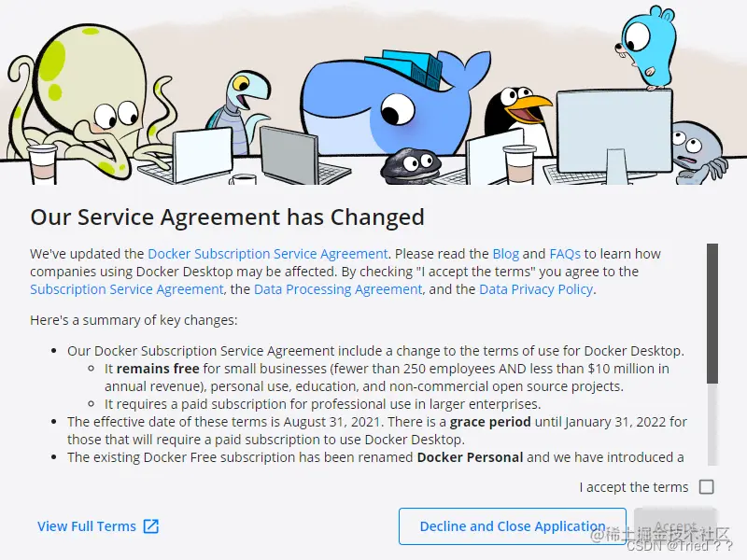The image size is (747, 560).
Task: Click the greyed-out Accept button
Action: click(x=675, y=526)
